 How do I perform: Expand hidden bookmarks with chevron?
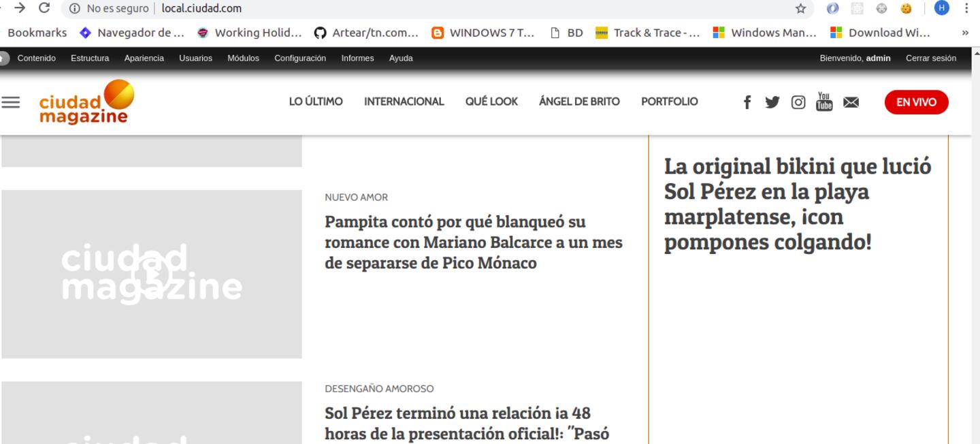[x=964, y=33]
